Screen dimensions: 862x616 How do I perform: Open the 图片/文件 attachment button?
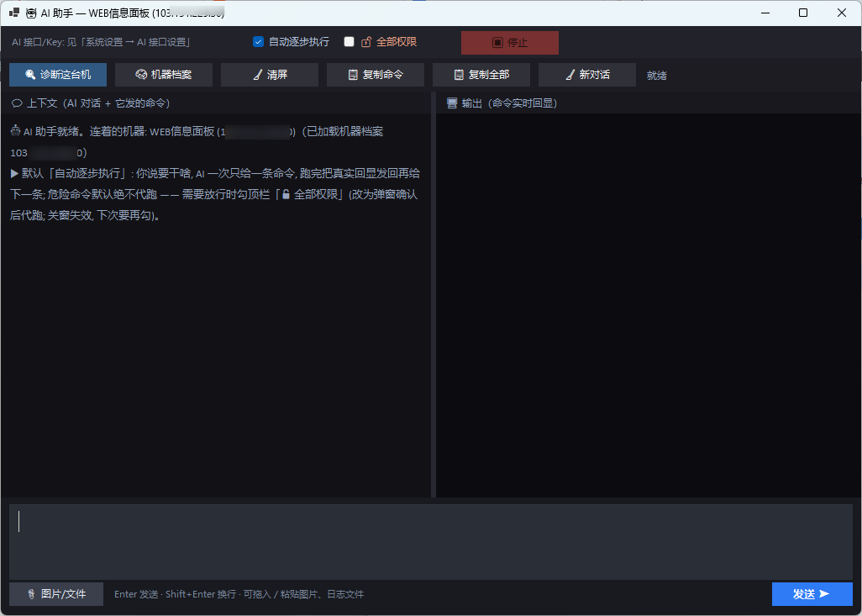[x=56, y=594]
